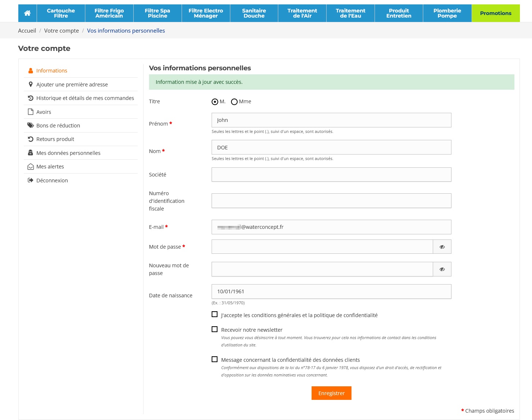Click the Déconnexion sign-out icon
This screenshot has width=532, height=420.
tap(31, 181)
